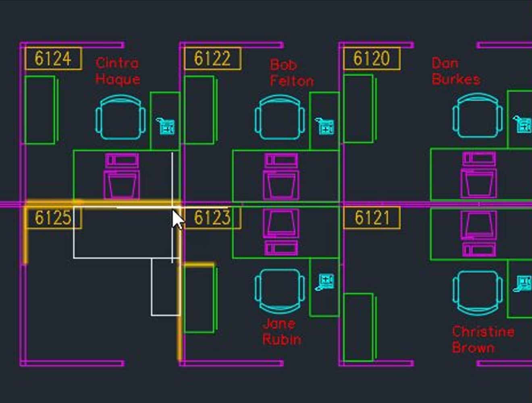Click the Cintra Haque name text
Screen dimensions: 532x403
(x=117, y=71)
